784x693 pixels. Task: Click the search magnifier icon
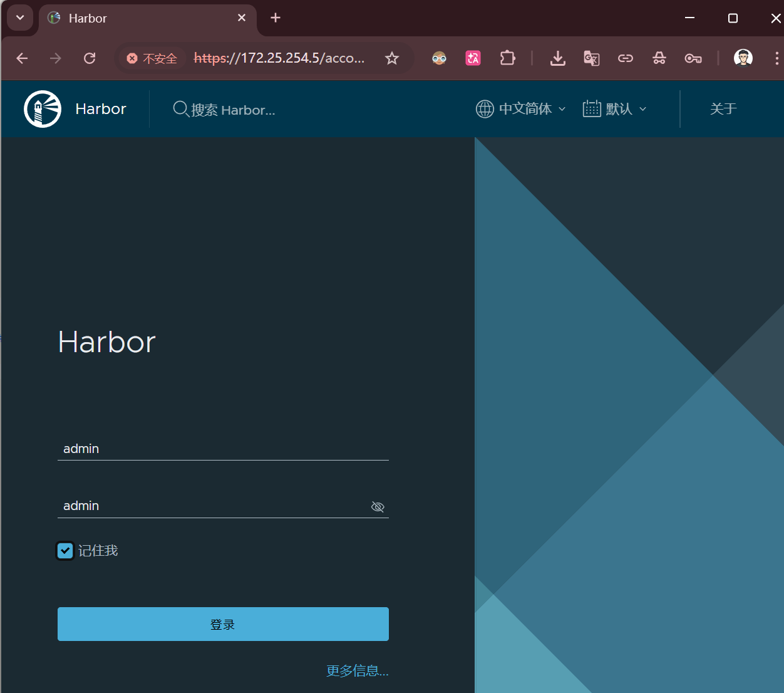click(x=181, y=109)
